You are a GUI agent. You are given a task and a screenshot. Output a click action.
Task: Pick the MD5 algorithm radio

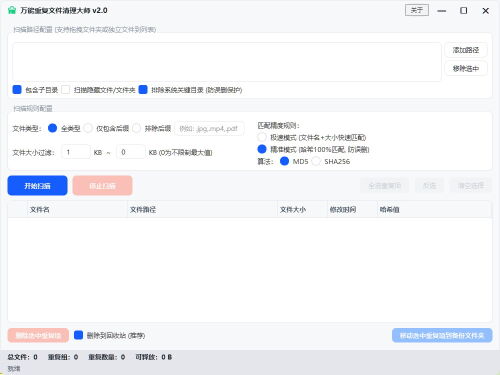tap(284, 161)
